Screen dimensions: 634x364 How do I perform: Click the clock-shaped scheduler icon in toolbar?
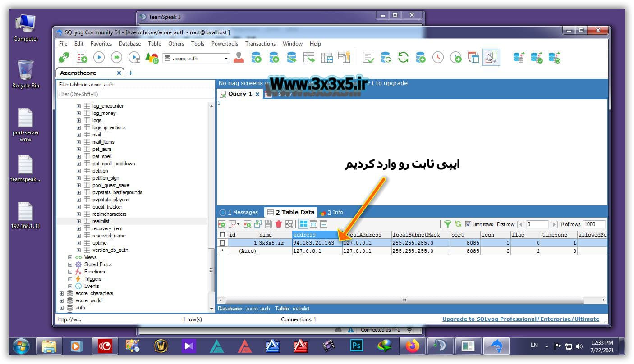click(x=438, y=58)
